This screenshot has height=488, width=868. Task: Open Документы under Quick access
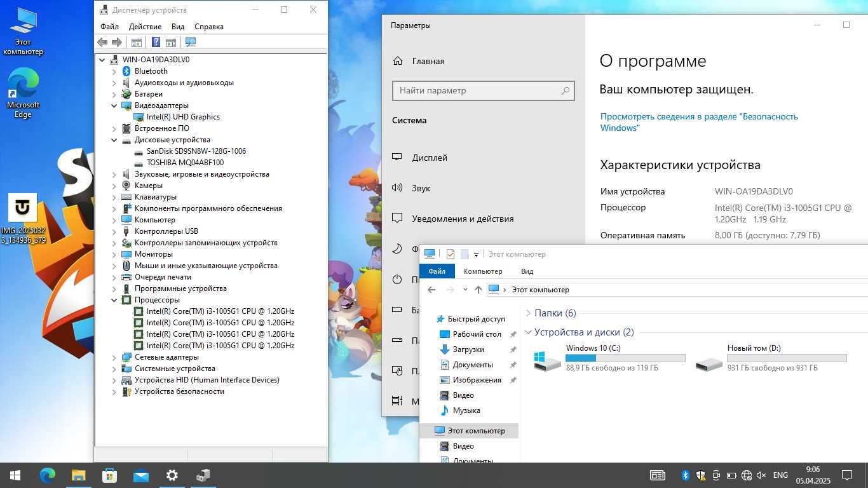473,365
